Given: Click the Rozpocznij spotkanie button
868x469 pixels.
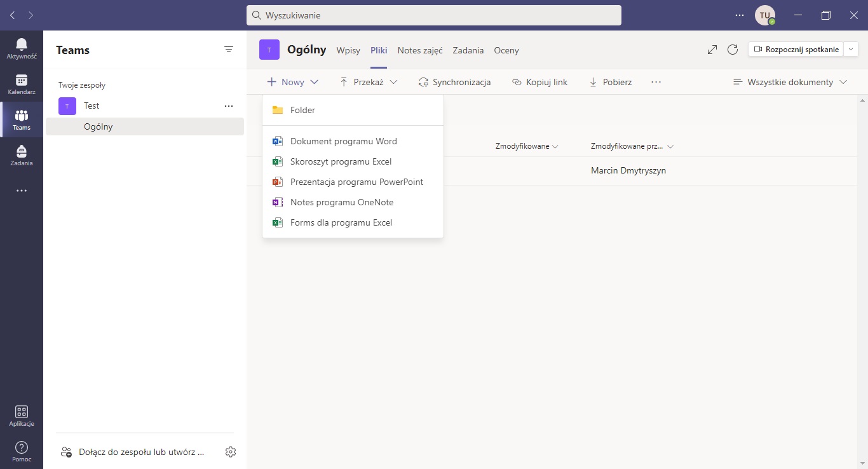Looking at the screenshot, I should 796,50.
